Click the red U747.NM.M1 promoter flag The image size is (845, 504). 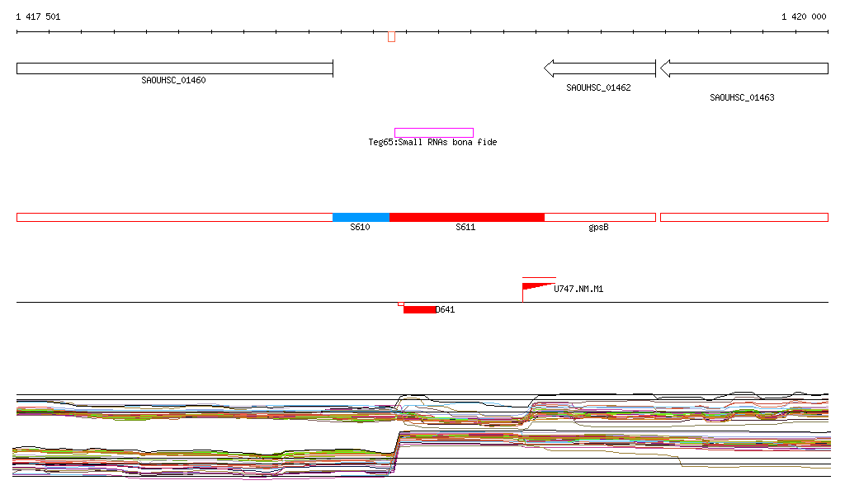tap(535, 286)
